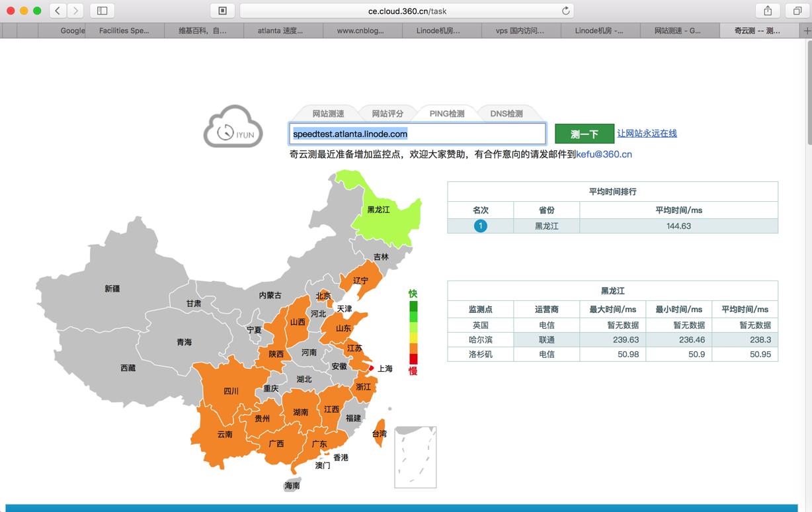Click the orange legend swatch
Viewport: 812px width, 512px height.
(413, 349)
